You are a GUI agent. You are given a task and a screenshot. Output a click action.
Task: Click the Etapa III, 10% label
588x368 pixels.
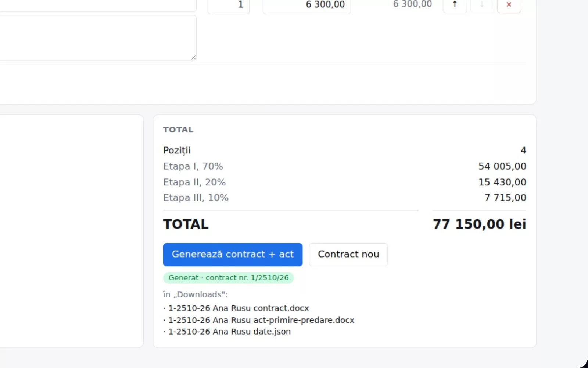click(x=196, y=198)
